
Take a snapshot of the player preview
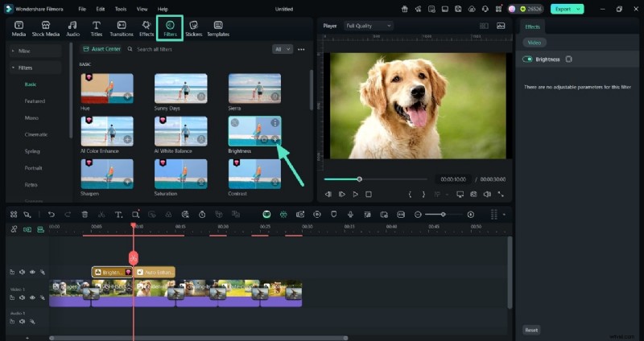pos(473,194)
